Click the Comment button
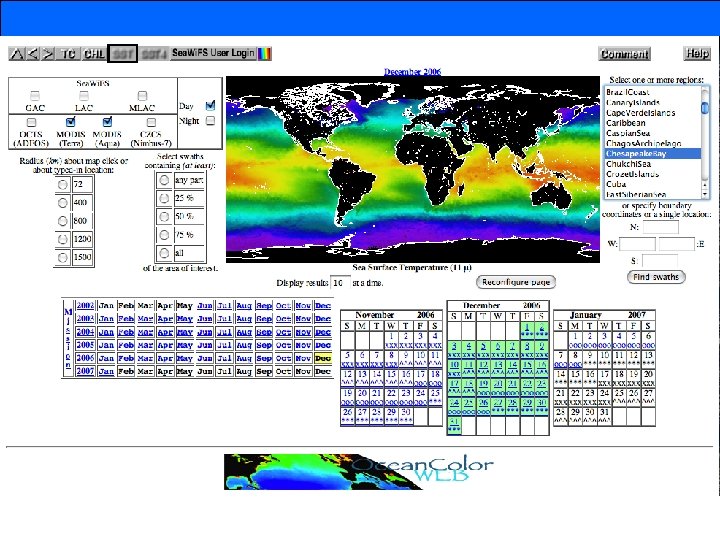The height and width of the screenshot is (540, 720). click(624, 54)
